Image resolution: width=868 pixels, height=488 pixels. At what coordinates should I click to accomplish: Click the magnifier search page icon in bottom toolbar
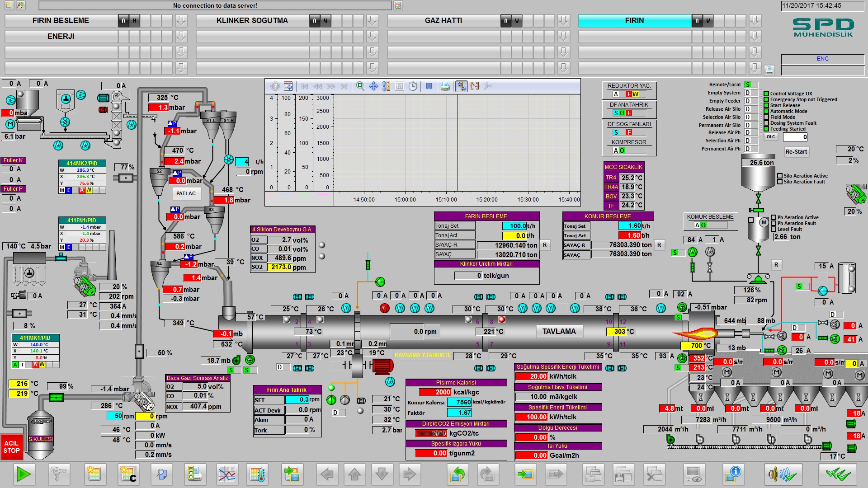[161, 474]
